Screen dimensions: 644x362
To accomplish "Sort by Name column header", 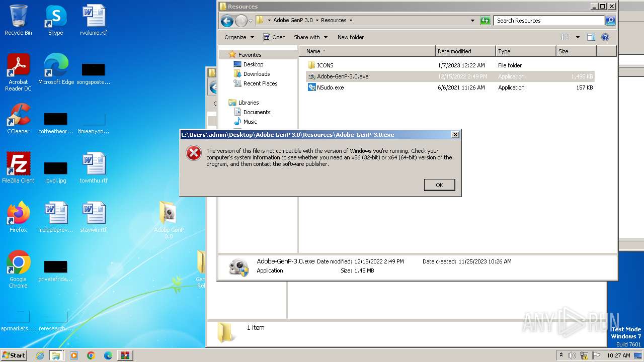I will [x=367, y=51].
